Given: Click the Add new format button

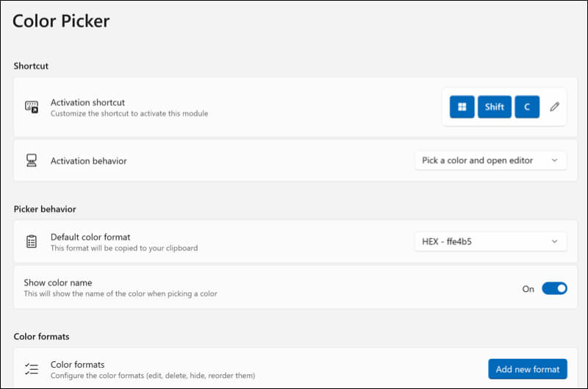Looking at the screenshot, I should 528,369.
